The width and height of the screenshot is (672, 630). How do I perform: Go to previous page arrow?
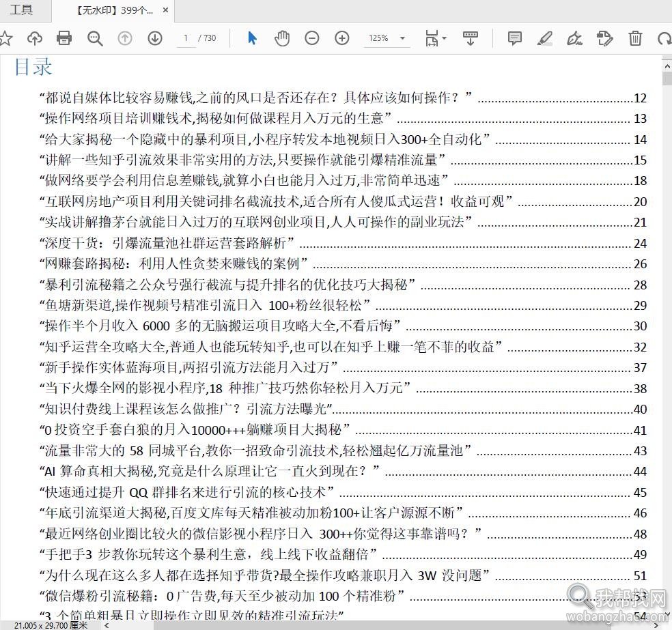[x=125, y=38]
